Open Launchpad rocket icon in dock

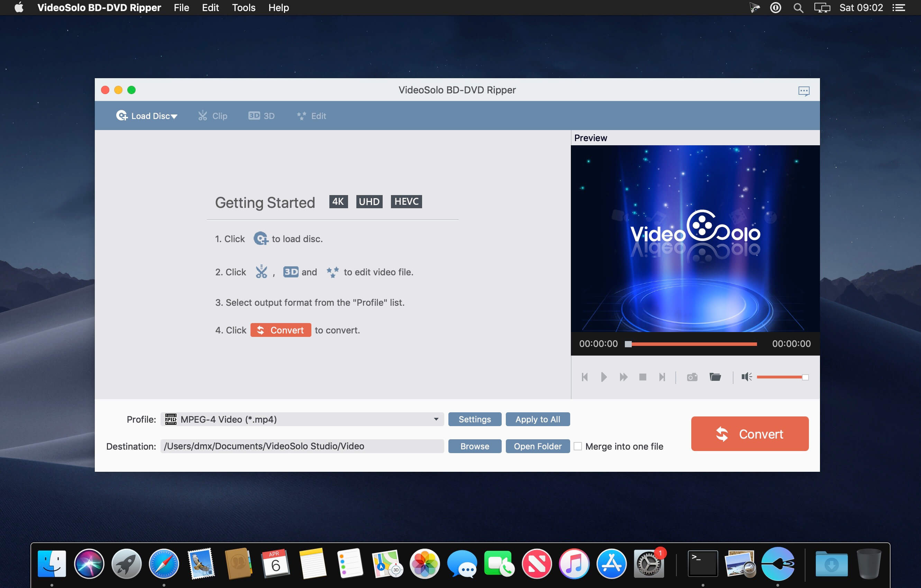(x=127, y=563)
